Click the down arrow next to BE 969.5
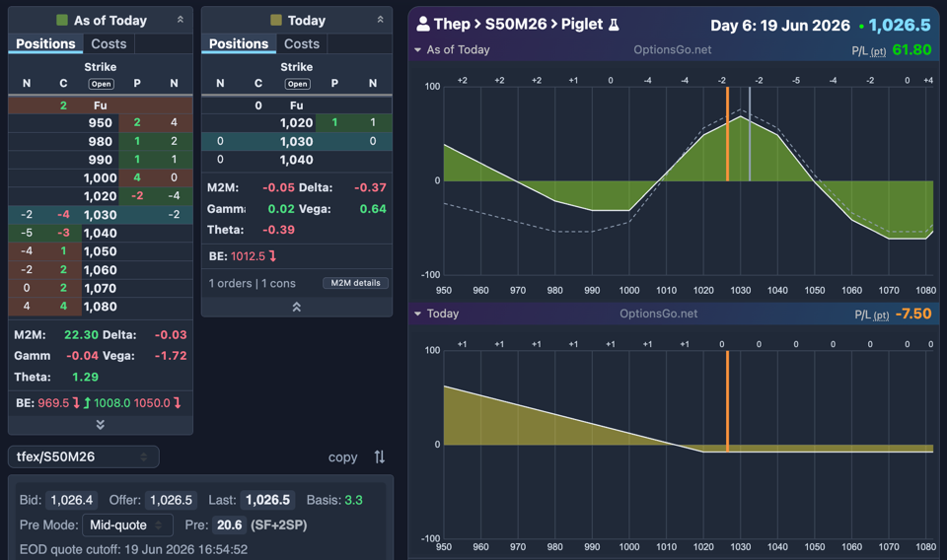Screen dimensions: 947x560 coord(76,402)
